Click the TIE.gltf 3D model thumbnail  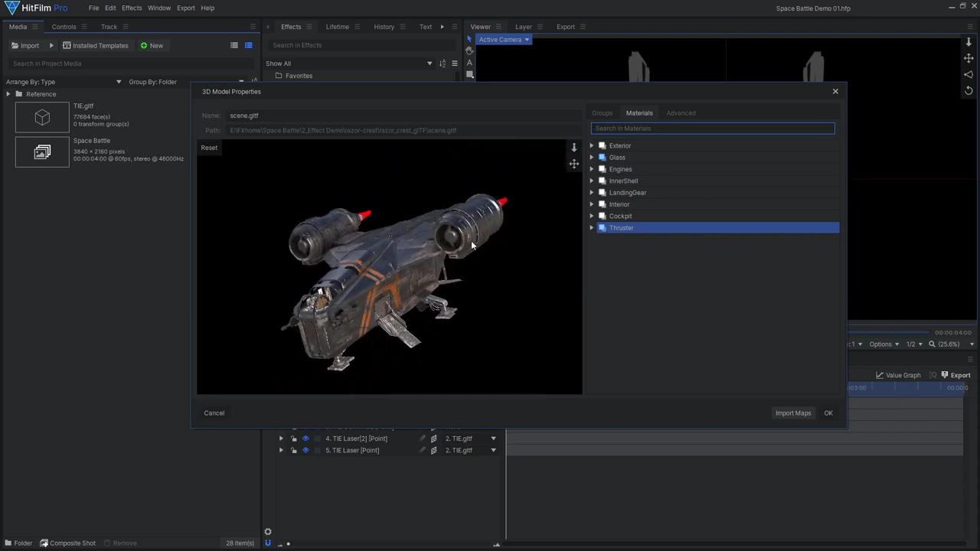[x=42, y=117]
